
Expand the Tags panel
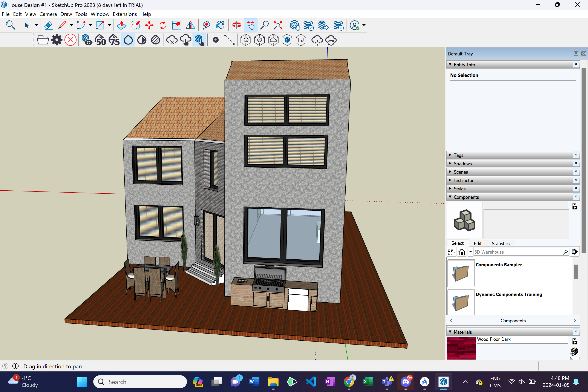point(458,155)
